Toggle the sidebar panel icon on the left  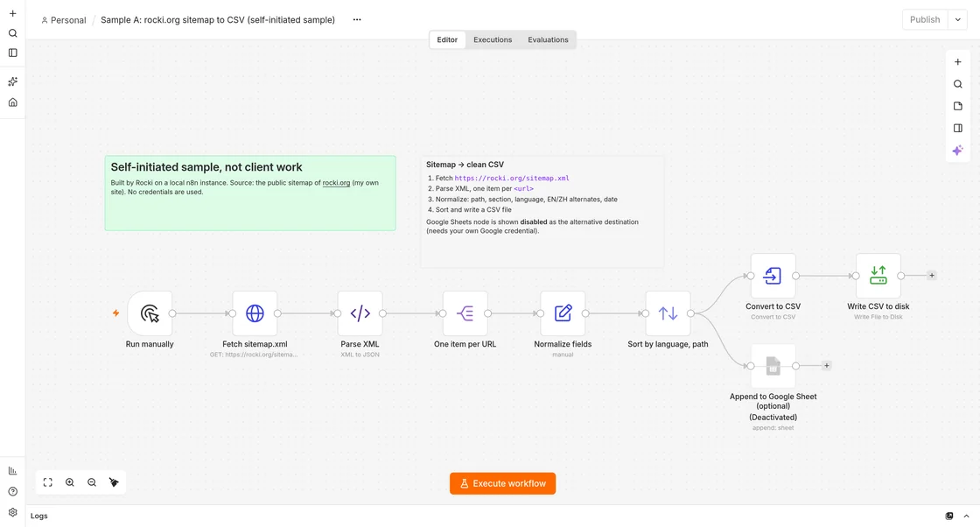coord(12,53)
